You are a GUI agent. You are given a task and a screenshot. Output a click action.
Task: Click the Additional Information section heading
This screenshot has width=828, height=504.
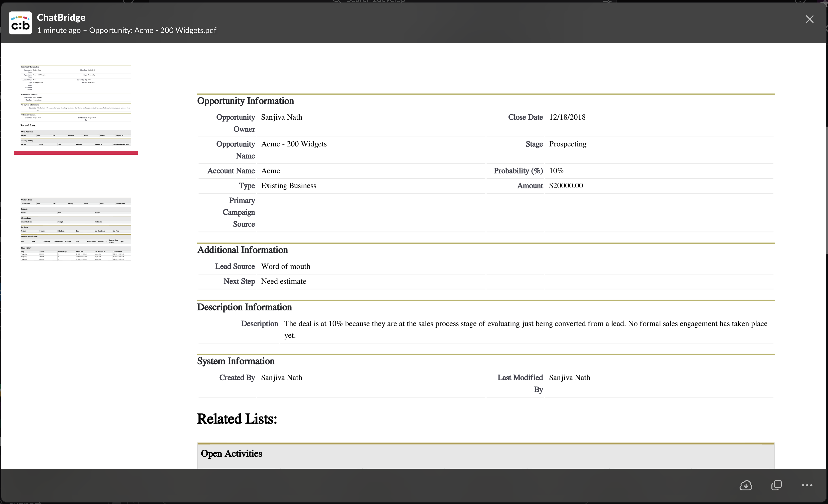[x=242, y=250]
